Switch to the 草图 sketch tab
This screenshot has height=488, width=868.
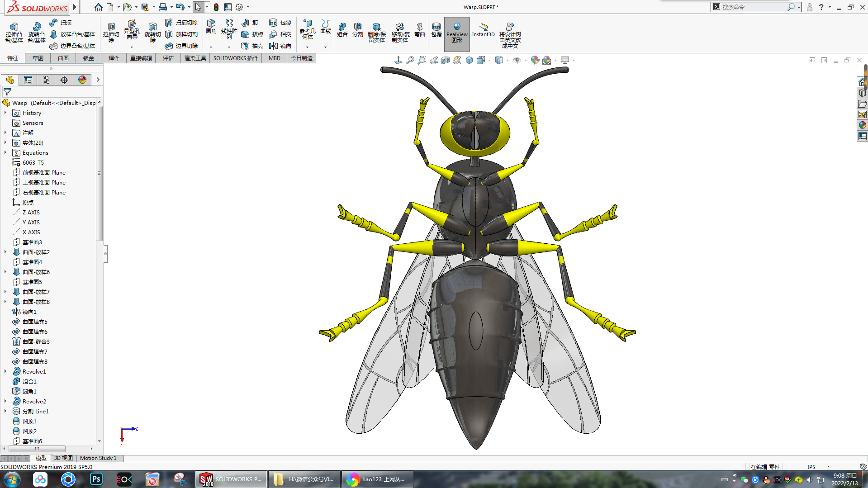click(x=38, y=58)
